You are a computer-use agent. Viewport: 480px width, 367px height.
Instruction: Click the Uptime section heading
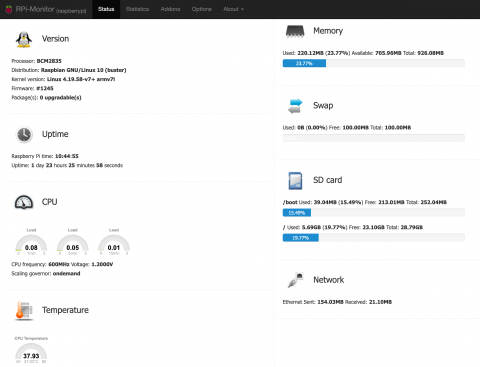point(55,134)
